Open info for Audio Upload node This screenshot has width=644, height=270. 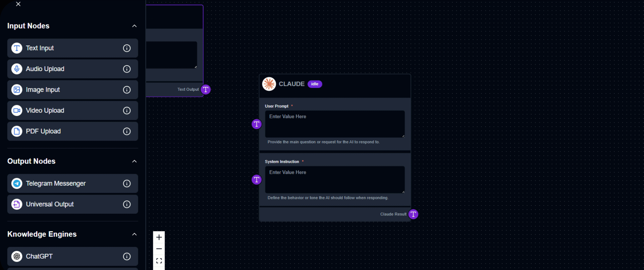[x=127, y=69]
